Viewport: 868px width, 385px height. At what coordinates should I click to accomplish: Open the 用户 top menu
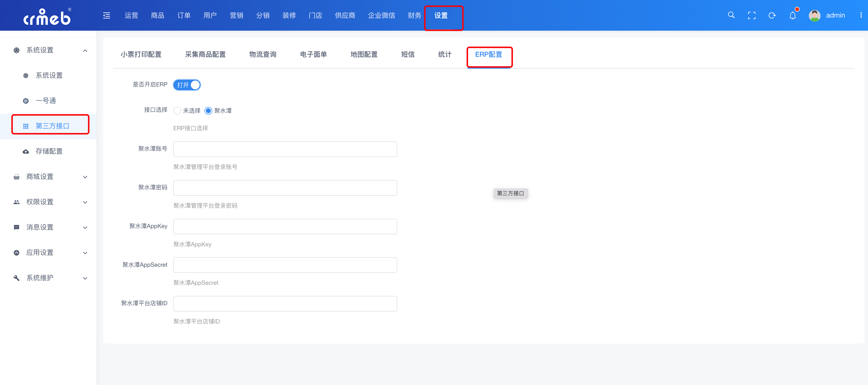coord(210,16)
